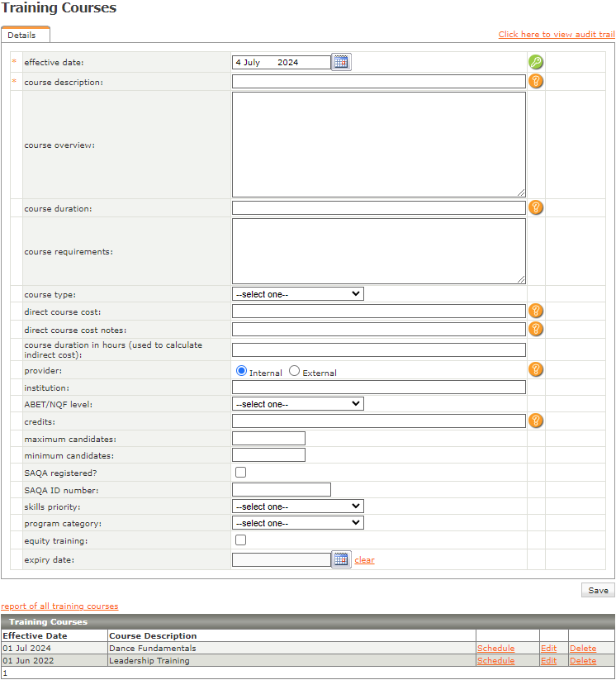Click the help icon beside direct course cost
The image size is (616, 680).
pos(536,311)
